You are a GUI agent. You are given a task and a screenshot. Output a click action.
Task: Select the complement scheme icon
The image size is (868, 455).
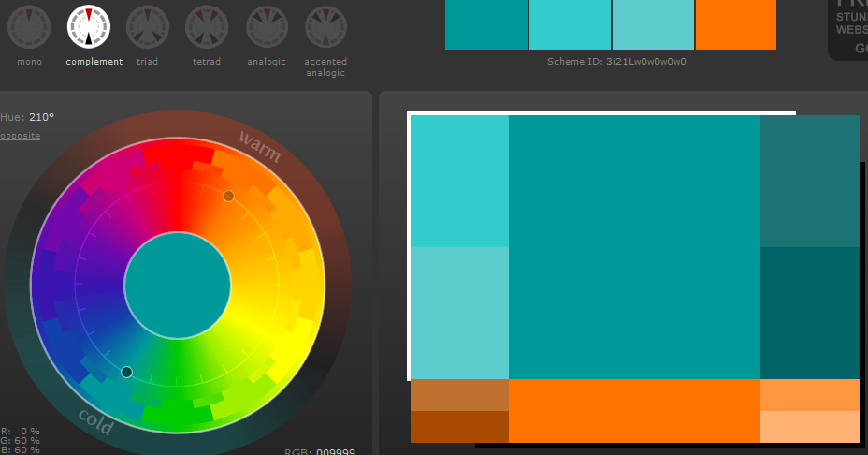[x=89, y=28]
